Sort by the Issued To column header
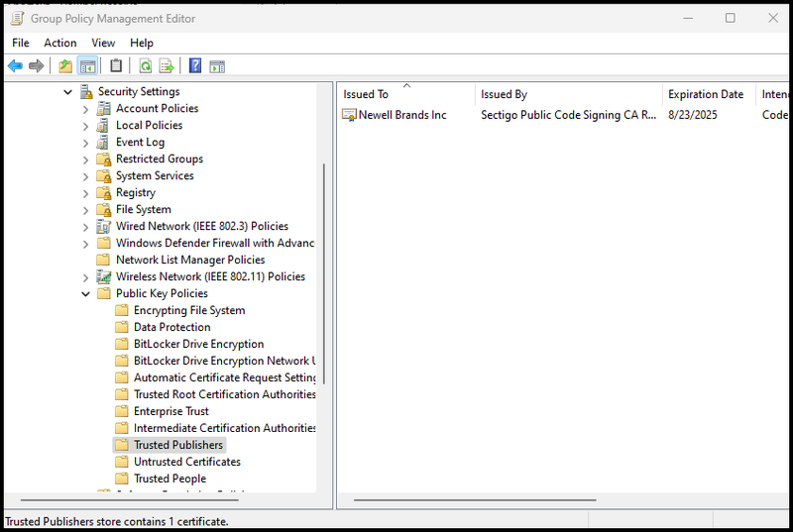 pos(366,94)
